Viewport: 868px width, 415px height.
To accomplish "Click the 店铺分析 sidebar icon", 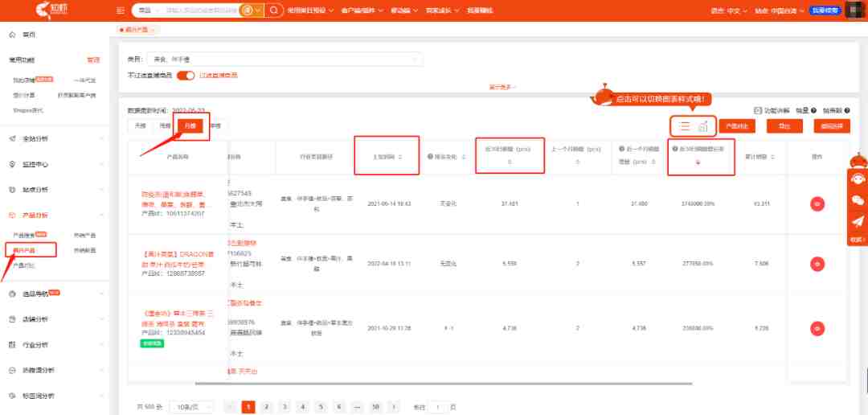I will click(12, 319).
